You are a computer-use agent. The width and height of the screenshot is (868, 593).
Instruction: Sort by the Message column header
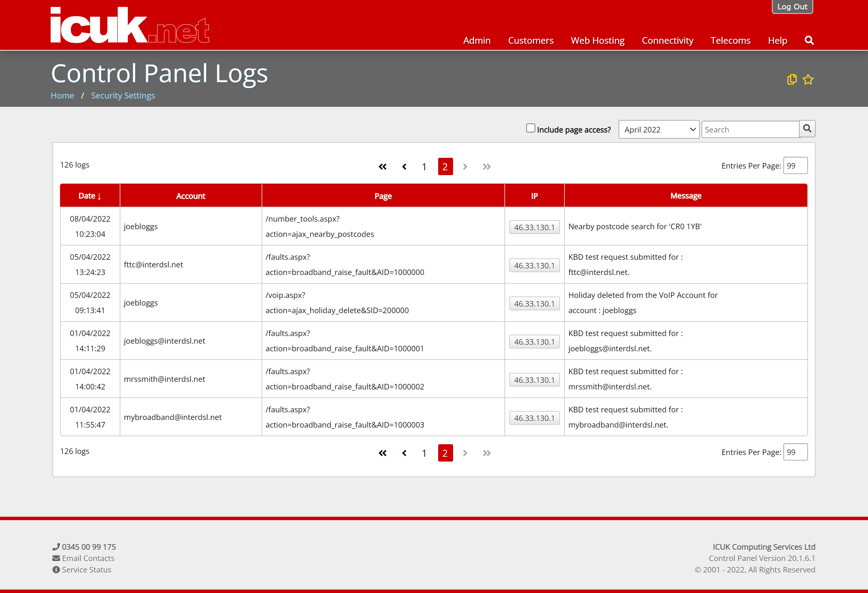pyautogui.click(x=686, y=196)
